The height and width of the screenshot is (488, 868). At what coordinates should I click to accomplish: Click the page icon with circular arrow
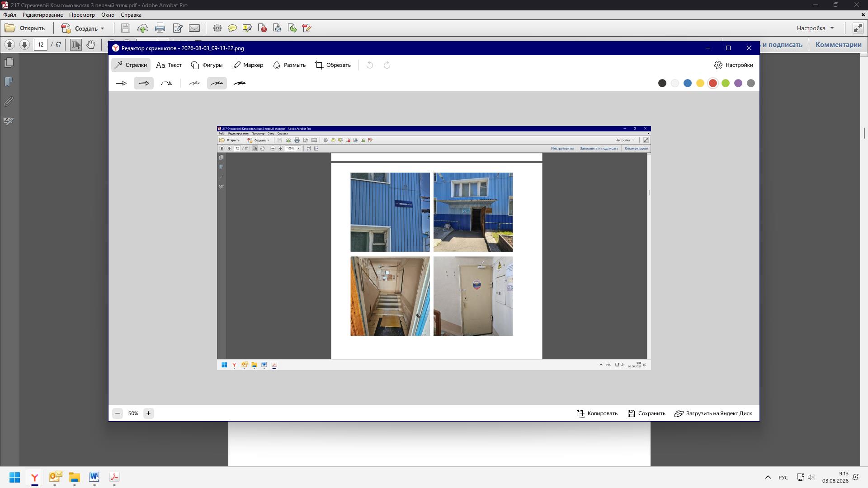pyautogui.click(x=277, y=28)
